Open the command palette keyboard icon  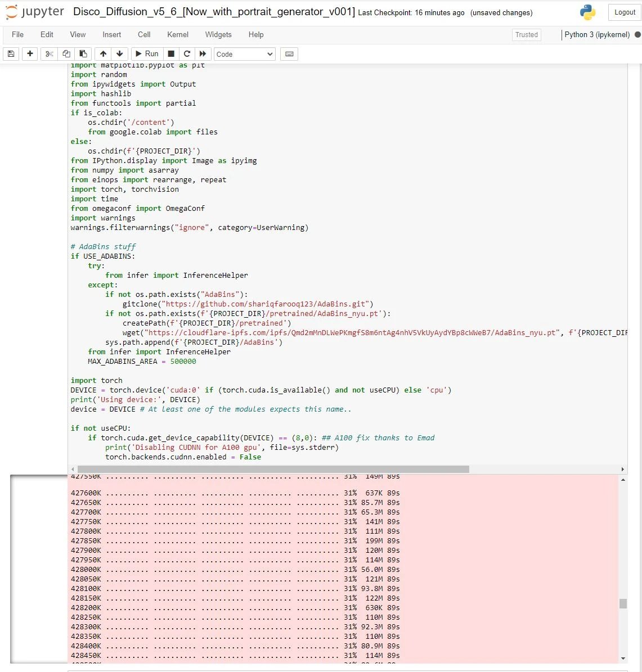(x=289, y=54)
